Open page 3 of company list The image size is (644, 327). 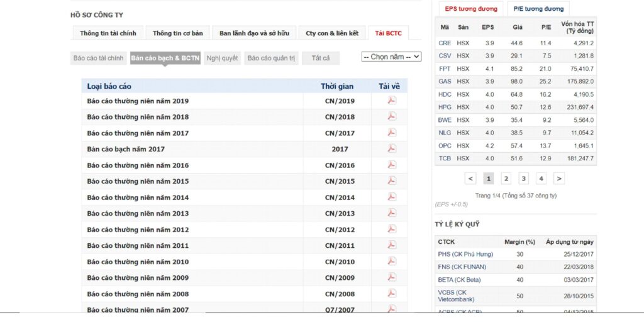523,179
